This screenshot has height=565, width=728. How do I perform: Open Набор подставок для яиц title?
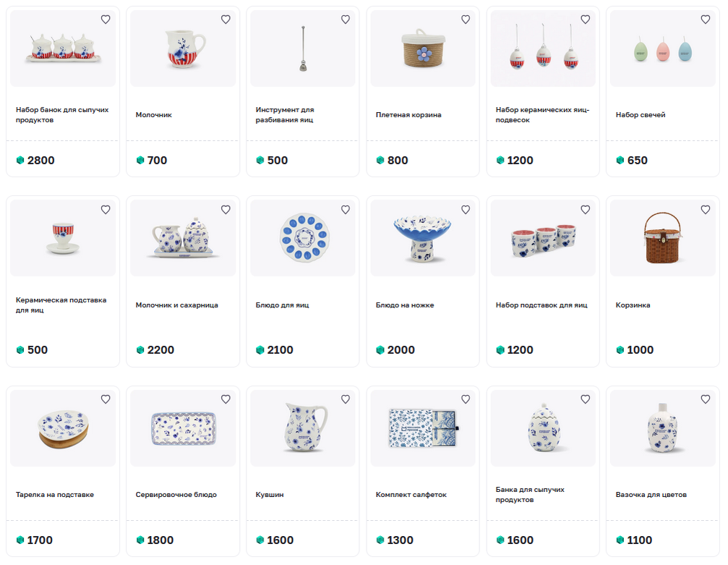[x=541, y=305]
